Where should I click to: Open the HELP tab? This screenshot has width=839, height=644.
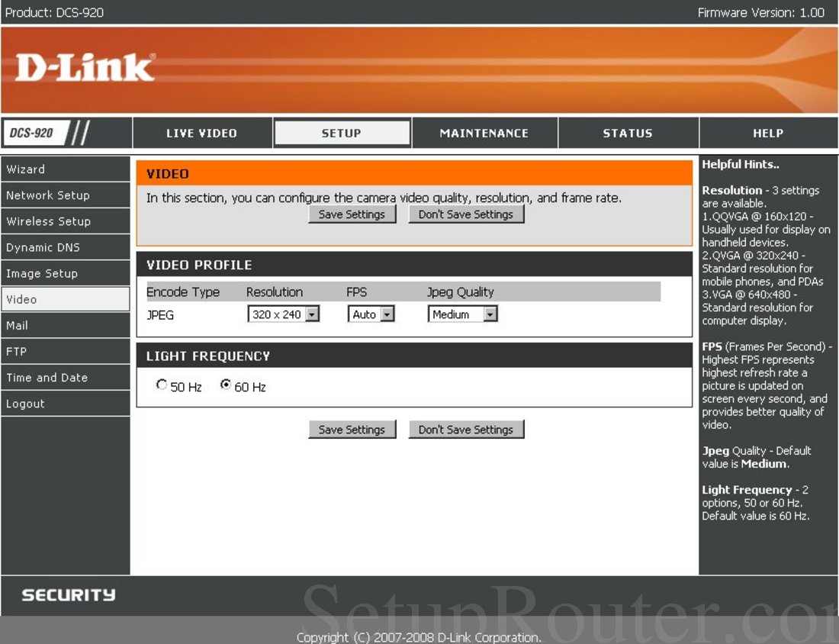click(768, 132)
